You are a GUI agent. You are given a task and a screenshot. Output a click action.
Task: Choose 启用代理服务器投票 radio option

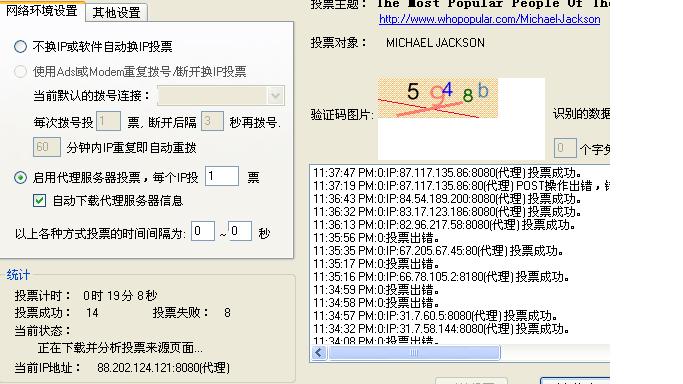click(x=20, y=177)
